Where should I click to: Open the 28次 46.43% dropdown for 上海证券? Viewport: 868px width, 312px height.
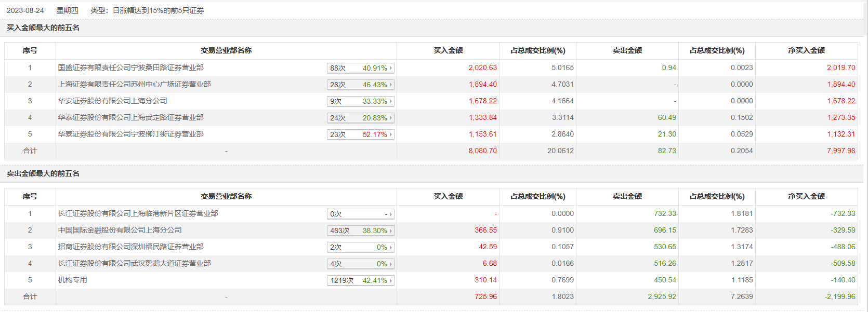(361, 85)
